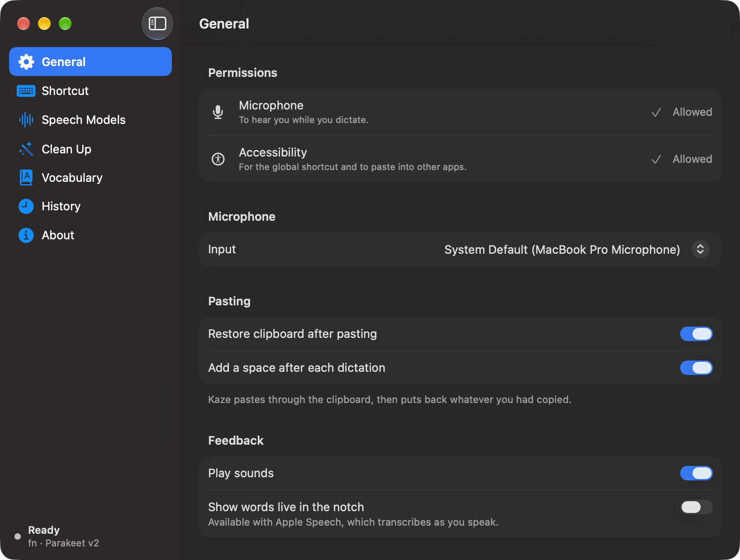Viewport: 740px width, 560px height.
Task: Click the Accessibility permission row title
Action: (x=273, y=152)
